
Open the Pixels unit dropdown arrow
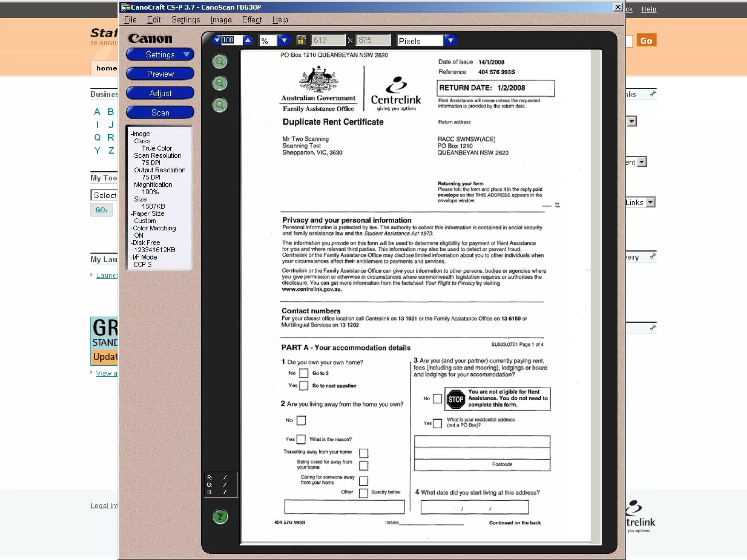pos(450,40)
